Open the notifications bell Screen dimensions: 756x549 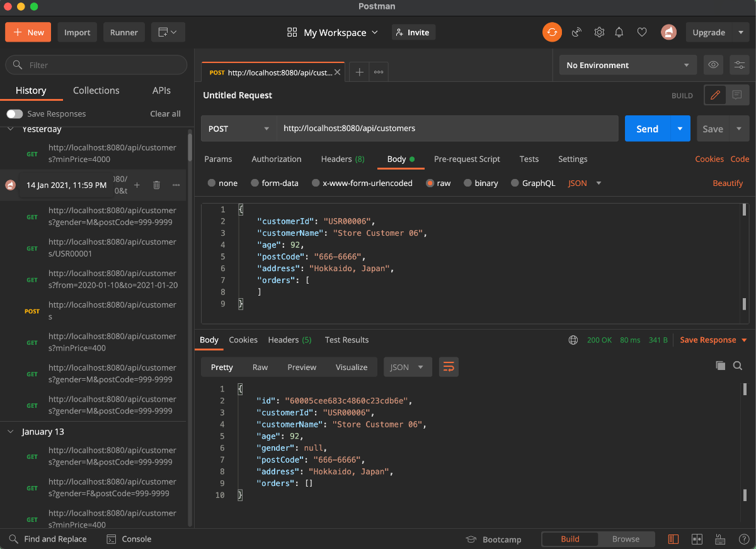click(x=620, y=32)
